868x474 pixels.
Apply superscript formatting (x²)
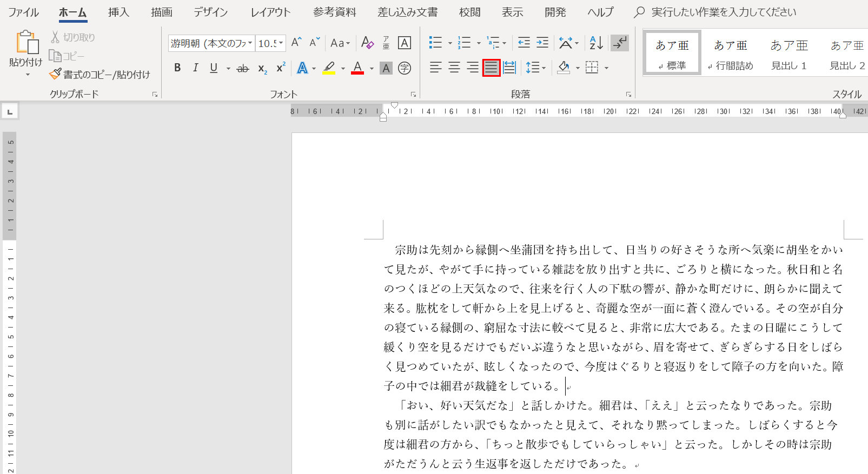[x=281, y=68]
